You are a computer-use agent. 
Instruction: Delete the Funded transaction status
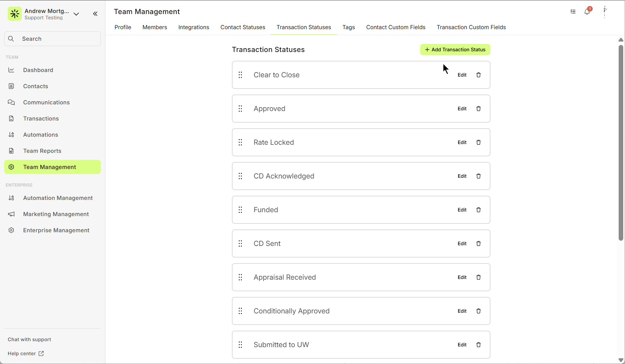tap(478, 210)
